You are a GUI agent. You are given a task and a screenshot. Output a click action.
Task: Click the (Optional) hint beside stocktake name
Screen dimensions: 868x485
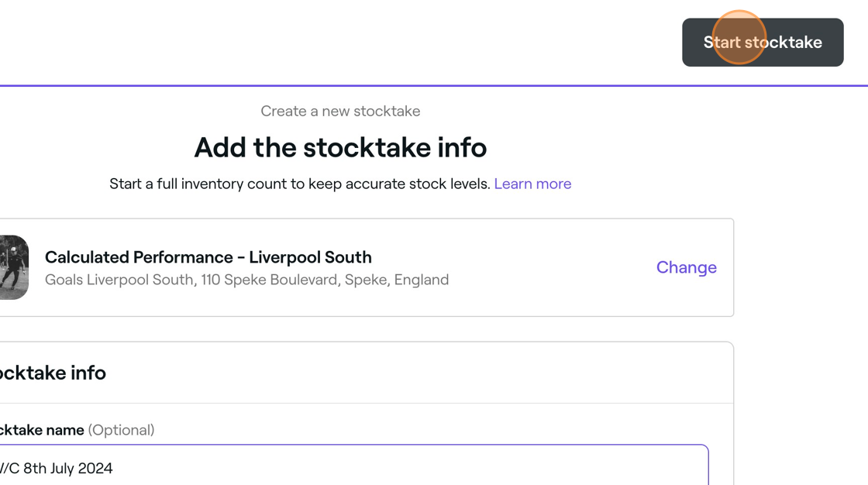[121, 430]
